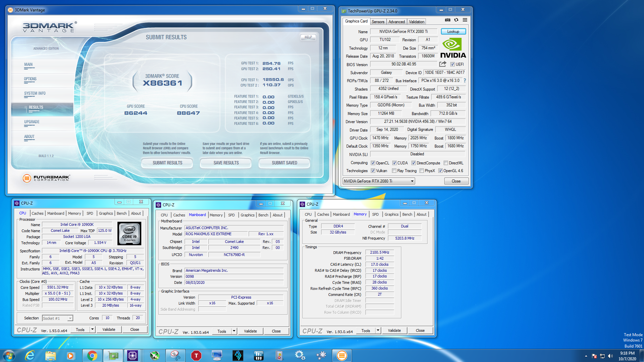The height and width of the screenshot is (362, 644).
Task: Toggle the DirectCompute checkbox
Action: point(413,163)
